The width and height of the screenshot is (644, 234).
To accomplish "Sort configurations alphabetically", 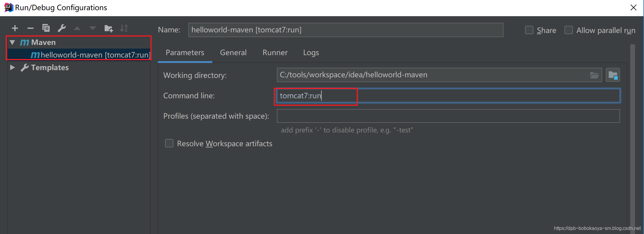I will point(124,28).
